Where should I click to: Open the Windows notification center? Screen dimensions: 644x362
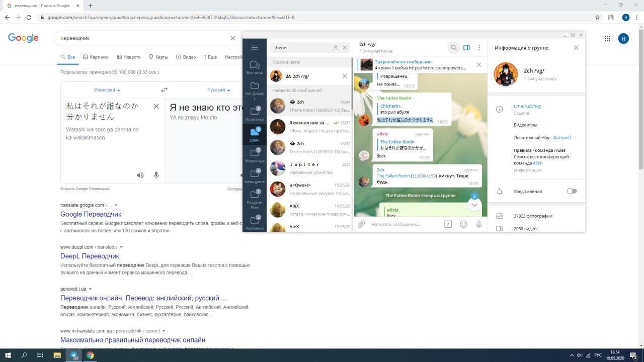point(634,355)
